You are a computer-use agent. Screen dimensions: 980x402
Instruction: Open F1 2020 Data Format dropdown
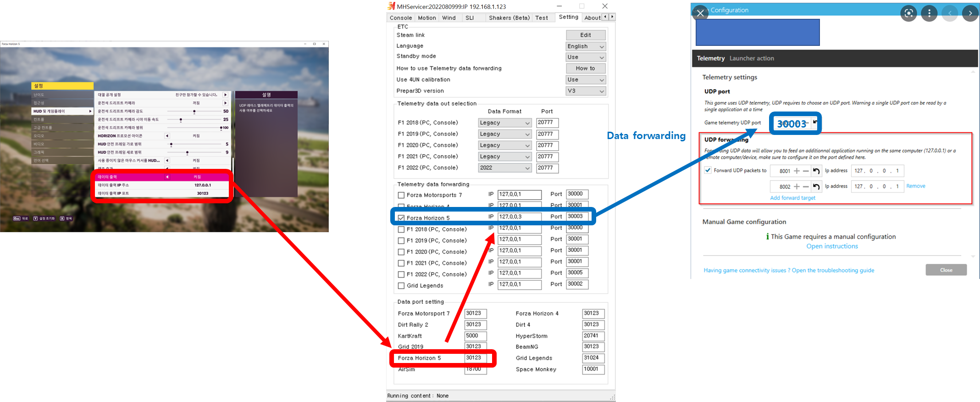coord(504,145)
